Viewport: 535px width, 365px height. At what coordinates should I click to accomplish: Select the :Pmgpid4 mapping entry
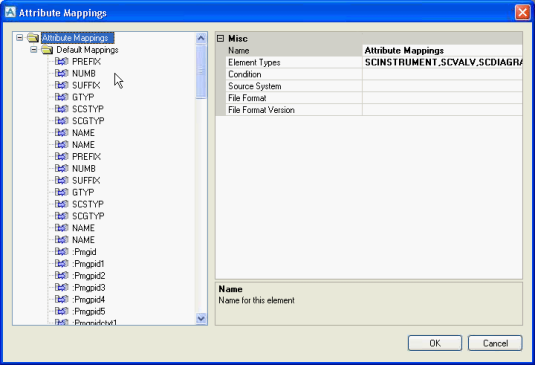[89, 300]
